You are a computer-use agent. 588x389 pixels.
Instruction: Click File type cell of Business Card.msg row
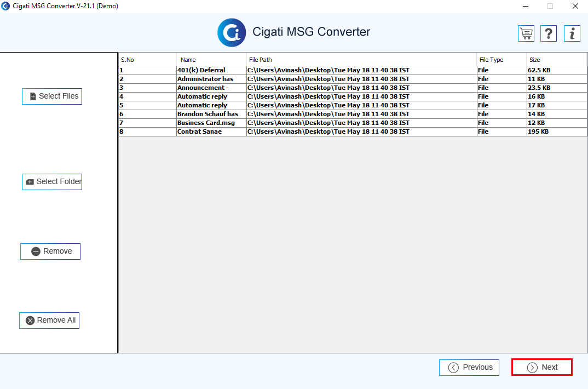click(x=501, y=123)
